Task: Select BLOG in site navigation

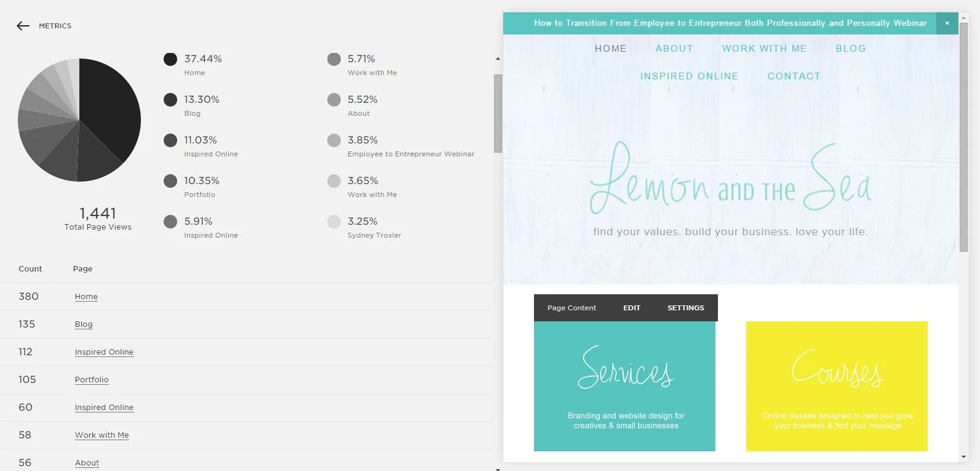Action: [851, 49]
